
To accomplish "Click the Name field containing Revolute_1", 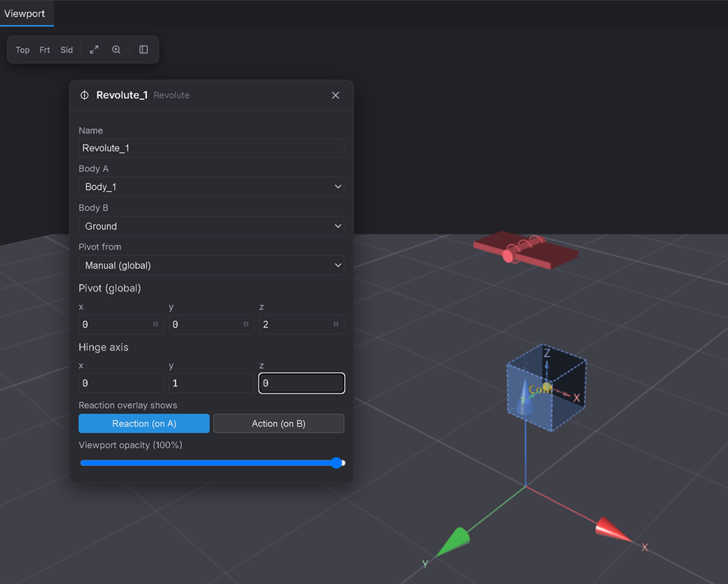I will 211,148.
